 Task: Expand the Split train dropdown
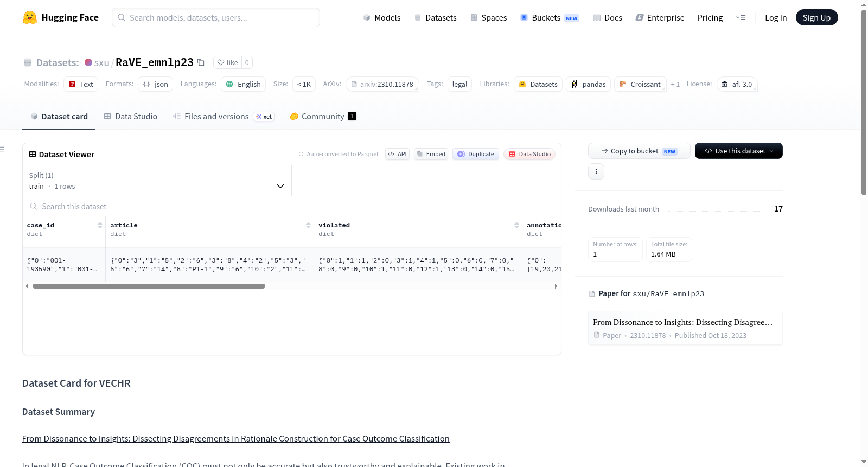pos(157,181)
